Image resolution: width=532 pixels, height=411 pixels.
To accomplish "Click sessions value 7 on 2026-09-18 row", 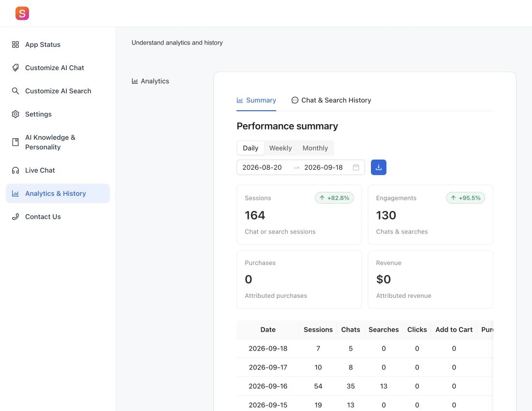I will 318,348.
